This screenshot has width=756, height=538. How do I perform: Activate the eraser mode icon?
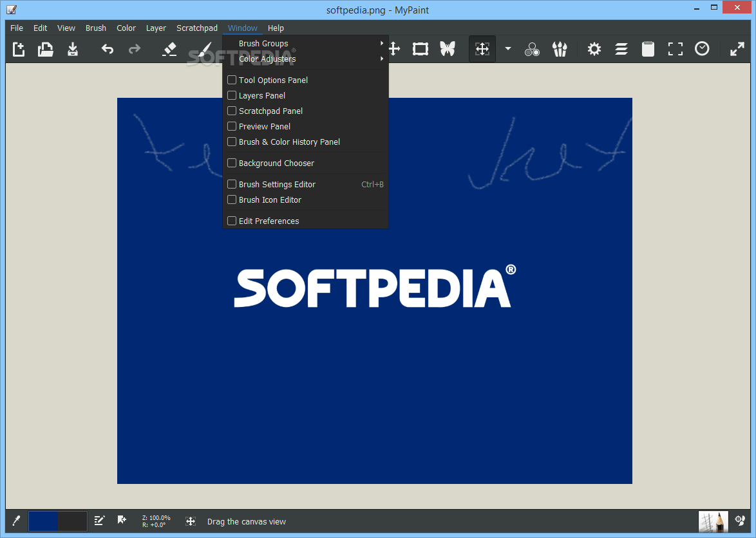169,49
